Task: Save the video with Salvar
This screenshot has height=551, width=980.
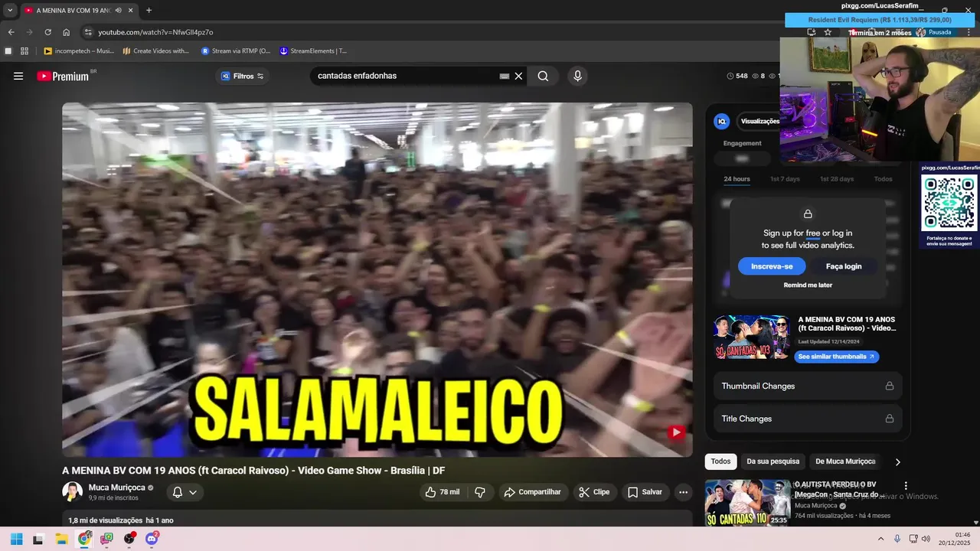Action: pyautogui.click(x=645, y=492)
